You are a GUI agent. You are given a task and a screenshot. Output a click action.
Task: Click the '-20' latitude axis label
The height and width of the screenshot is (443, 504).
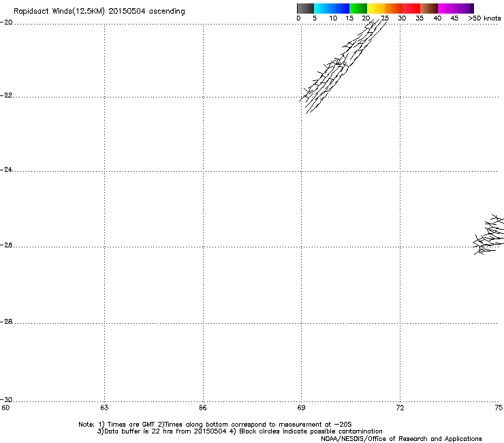6,22
